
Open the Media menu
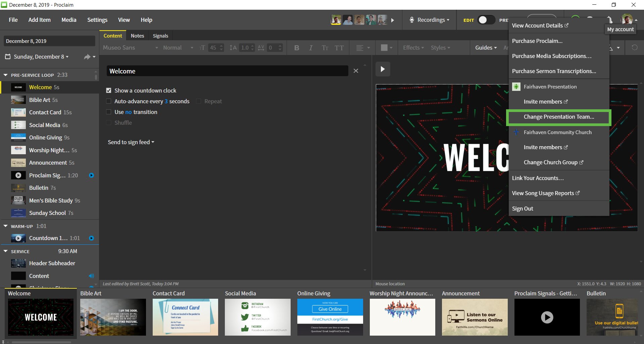tap(69, 20)
